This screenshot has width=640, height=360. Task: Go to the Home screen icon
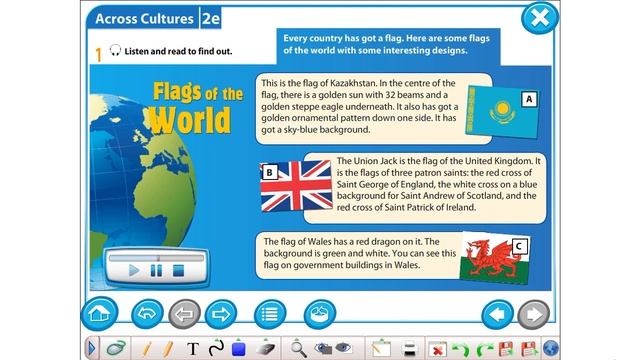click(100, 313)
